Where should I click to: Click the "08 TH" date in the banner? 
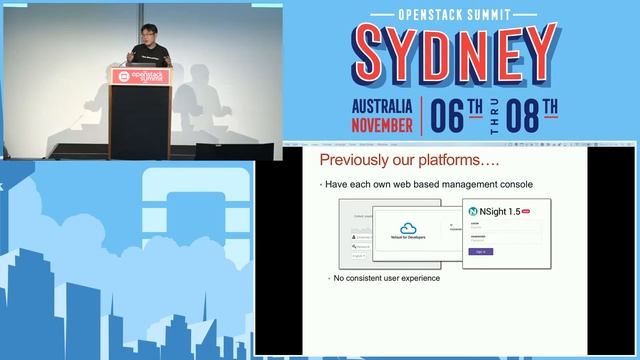click(x=532, y=116)
